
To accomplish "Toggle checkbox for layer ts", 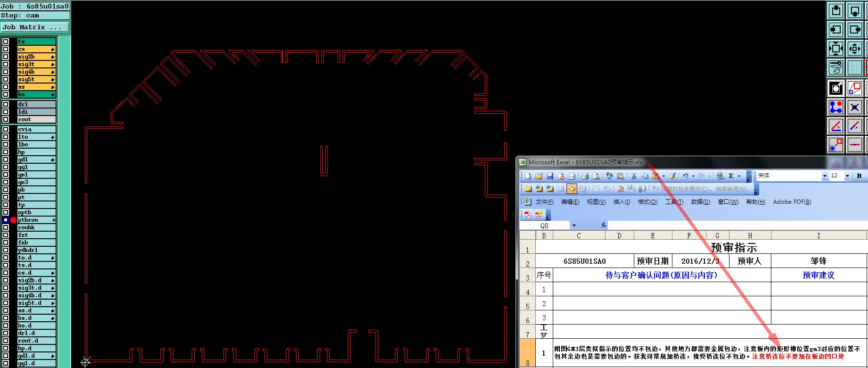I will click(6, 42).
